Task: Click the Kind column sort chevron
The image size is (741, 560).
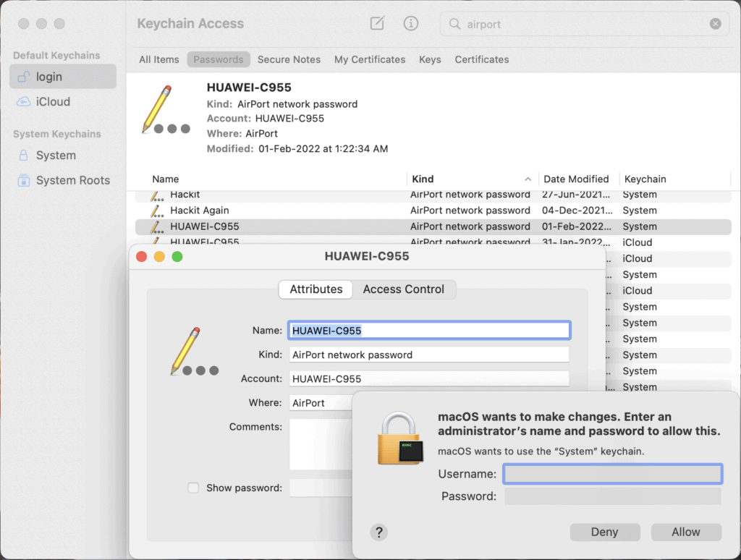Action: coord(529,179)
